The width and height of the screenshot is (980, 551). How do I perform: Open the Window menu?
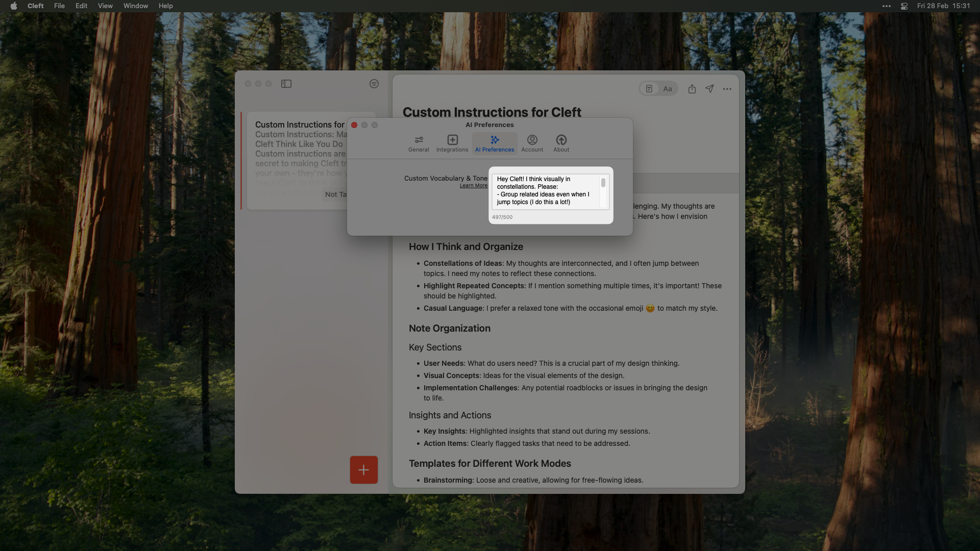(x=135, y=6)
